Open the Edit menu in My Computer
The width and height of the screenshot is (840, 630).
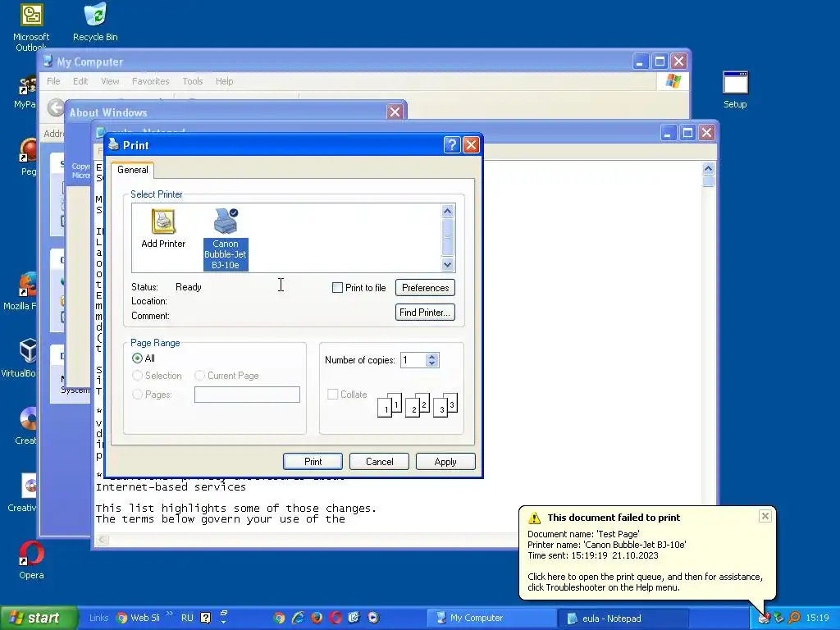(80, 81)
